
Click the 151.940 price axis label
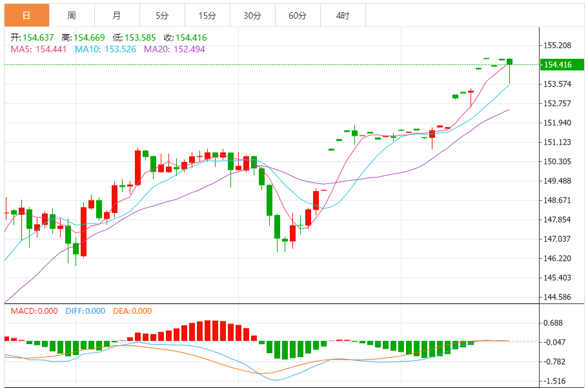click(x=557, y=123)
